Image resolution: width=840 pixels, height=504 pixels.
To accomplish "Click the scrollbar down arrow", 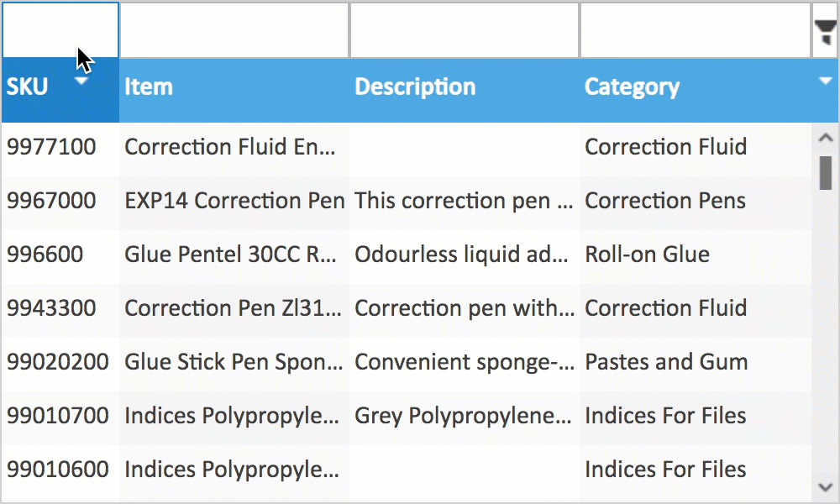I will 825,487.
